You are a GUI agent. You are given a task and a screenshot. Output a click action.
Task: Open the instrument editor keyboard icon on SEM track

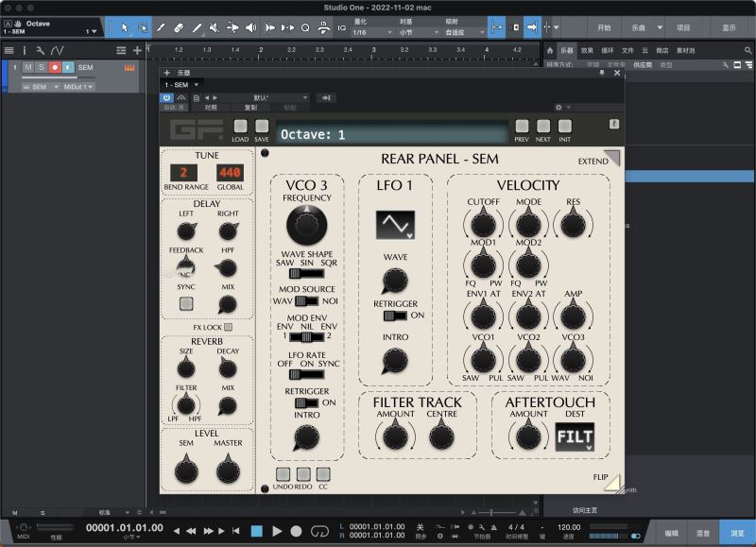click(129, 67)
